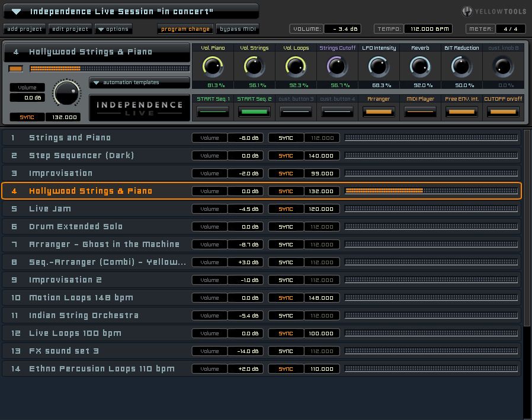Click the Reverb knob
The width and height of the screenshot is (532, 420).
(420, 66)
